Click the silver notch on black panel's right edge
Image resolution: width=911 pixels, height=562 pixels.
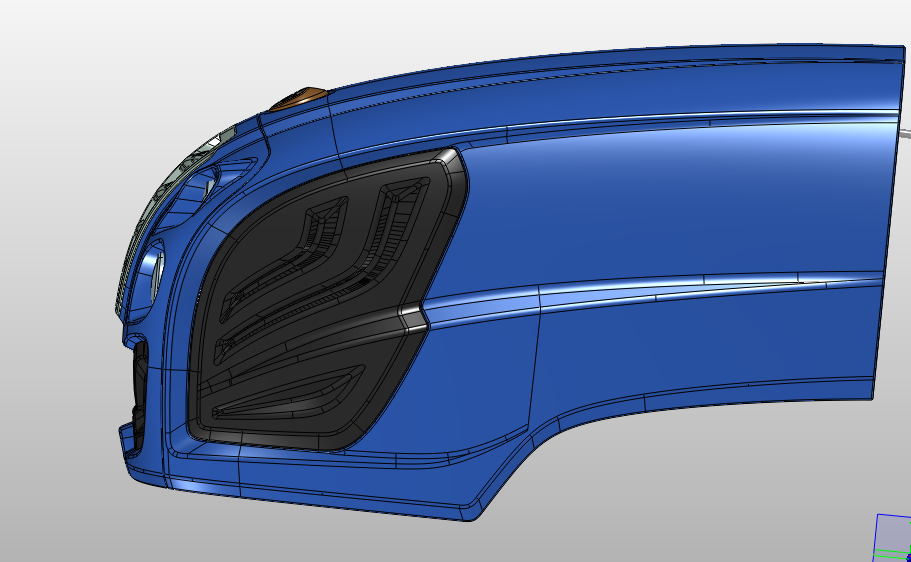414,317
